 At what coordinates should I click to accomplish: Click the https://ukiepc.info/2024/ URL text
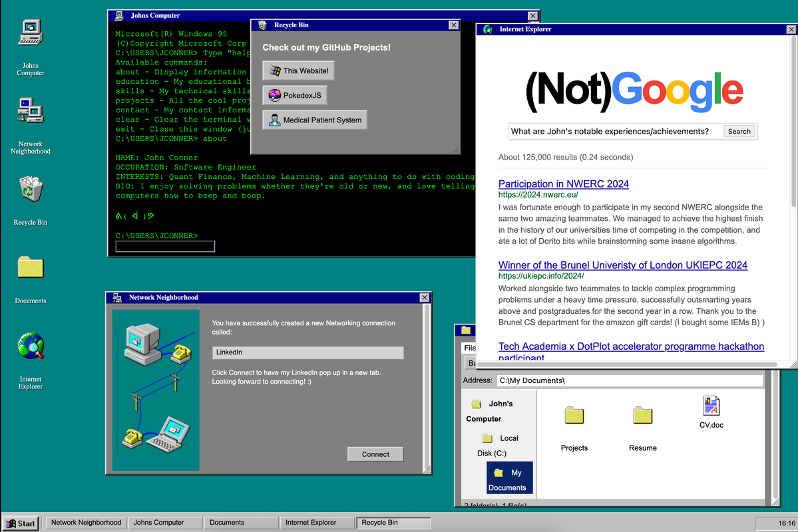[x=541, y=276]
